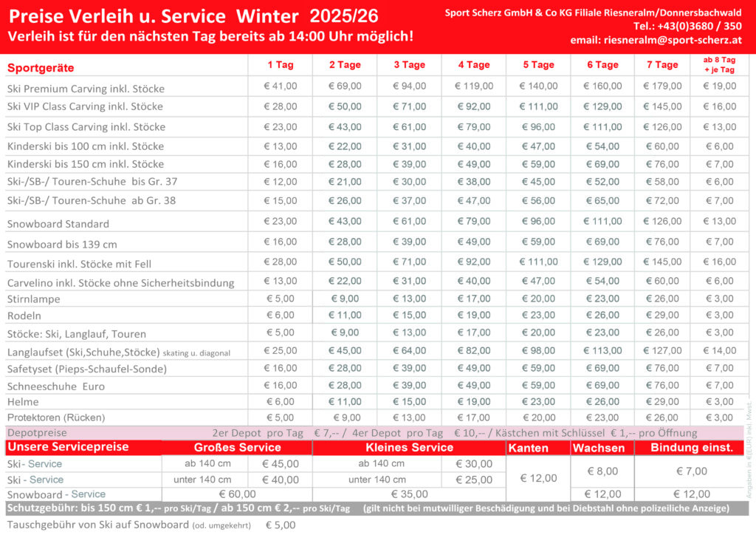Click the telephone number in header
The height and width of the screenshot is (535, 756).
[698, 27]
